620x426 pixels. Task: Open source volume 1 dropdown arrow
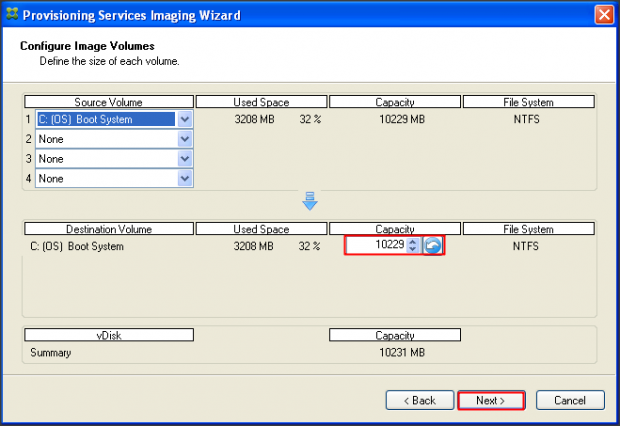[x=185, y=119]
